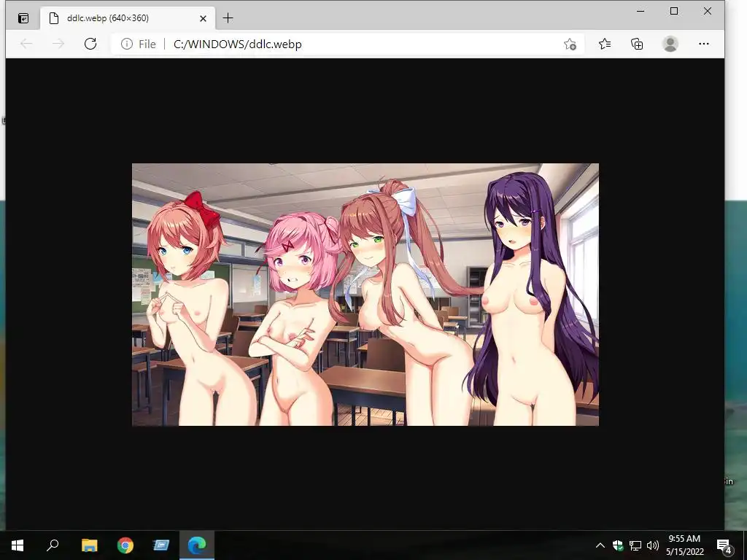The height and width of the screenshot is (560, 747).
Task: Go back with the back arrow
Action: (26, 44)
